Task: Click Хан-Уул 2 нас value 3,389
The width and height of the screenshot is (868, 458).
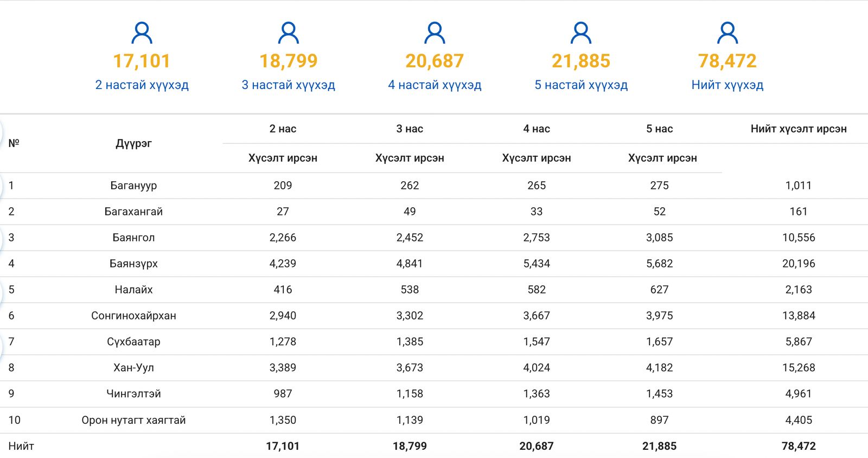Action: pyautogui.click(x=283, y=368)
